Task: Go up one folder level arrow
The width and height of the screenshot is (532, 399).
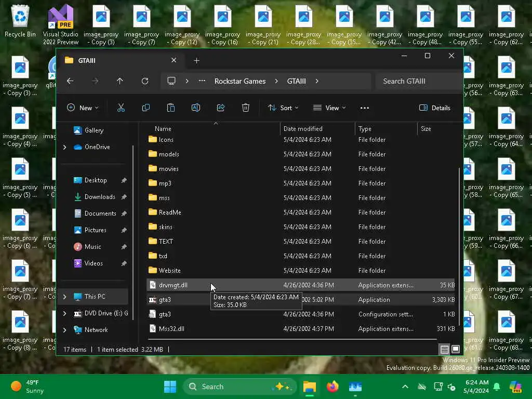Action: coord(120,81)
